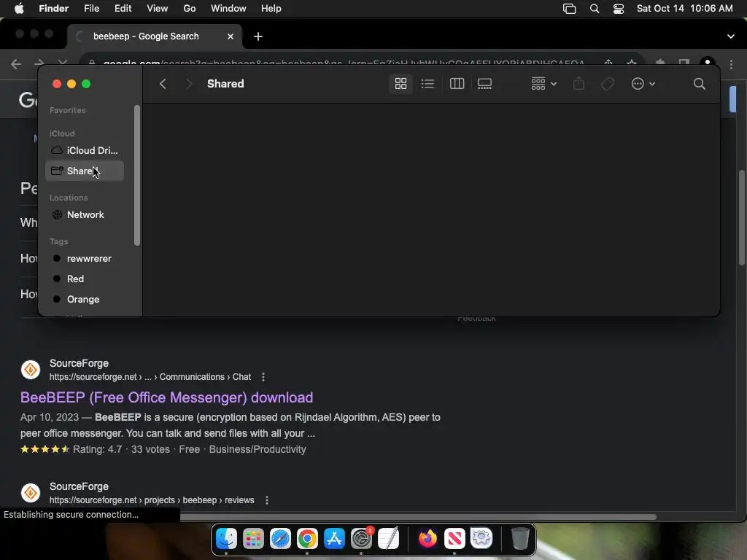This screenshot has height=560, width=747.
Task: Open BeeBEEP (Free Office Messenger) download link
Action: click(167, 397)
